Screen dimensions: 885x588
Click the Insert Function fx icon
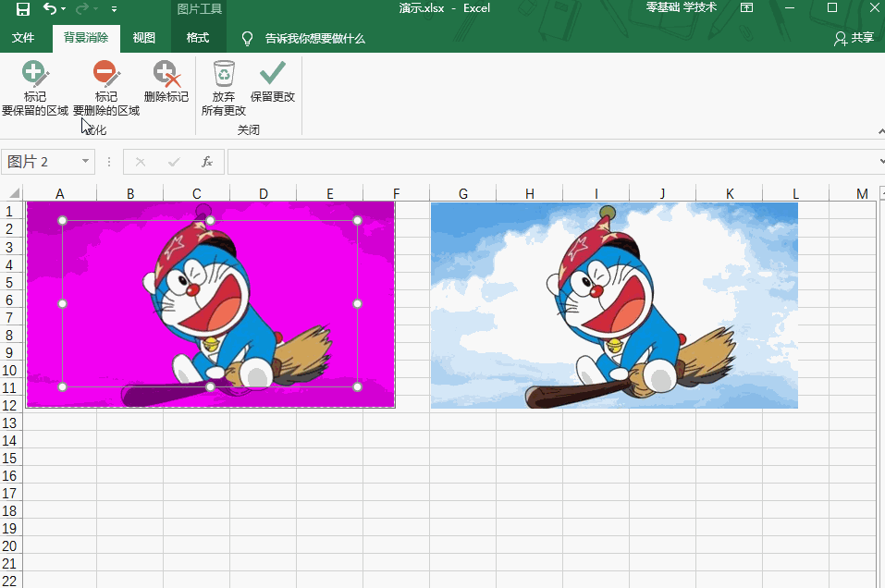(207, 163)
